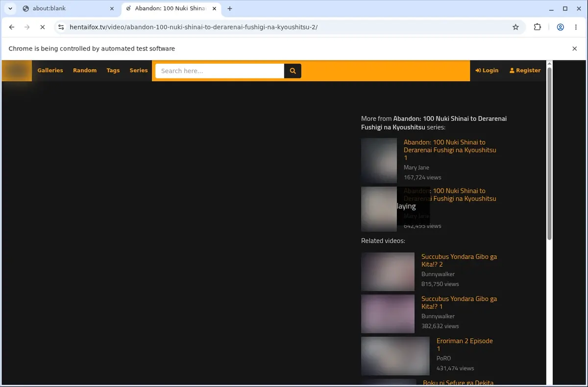Open the Galleries menu item
588x387 pixels.
point(50,71)
